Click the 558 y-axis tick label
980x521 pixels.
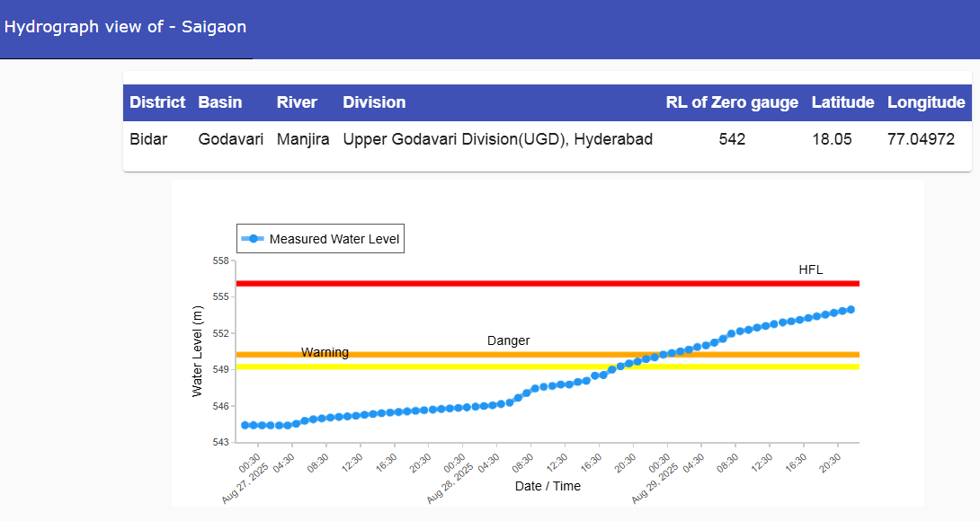pyautogui.click(x=220, y=260)
